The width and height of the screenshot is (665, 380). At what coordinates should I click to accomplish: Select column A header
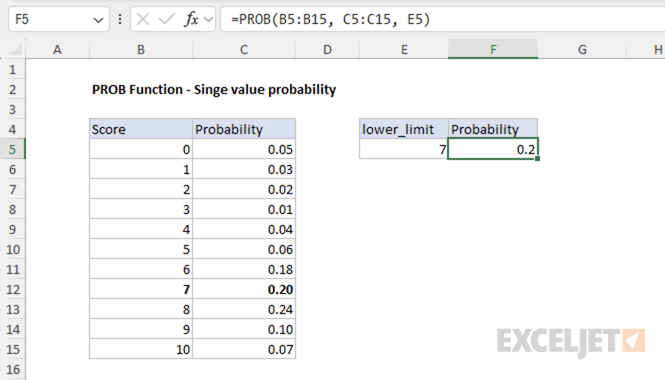click(x=57, y=50)
